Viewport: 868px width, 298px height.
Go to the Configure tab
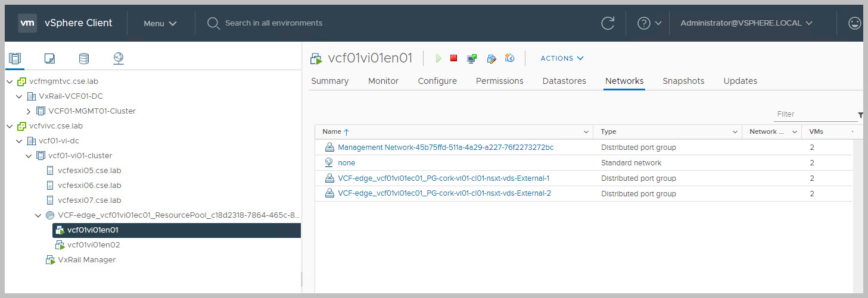point(437,81)
